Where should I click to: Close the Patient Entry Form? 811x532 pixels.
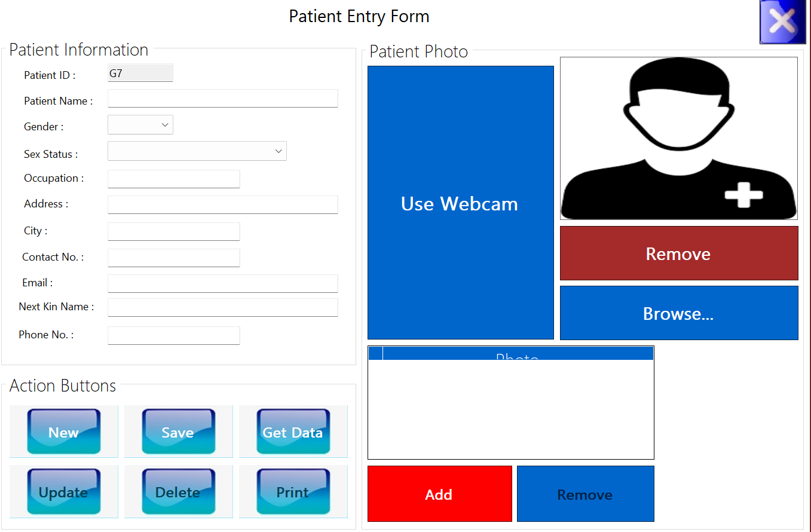[x=782, y=22]
